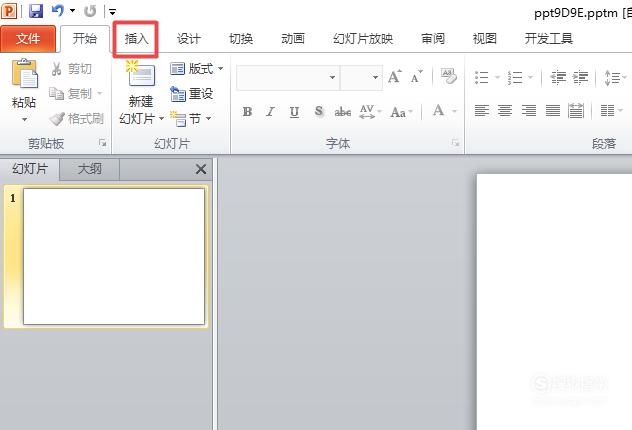Click the PowerPoint application icon
Viewport: 632px width, 430px height.
tap(8, 11)
